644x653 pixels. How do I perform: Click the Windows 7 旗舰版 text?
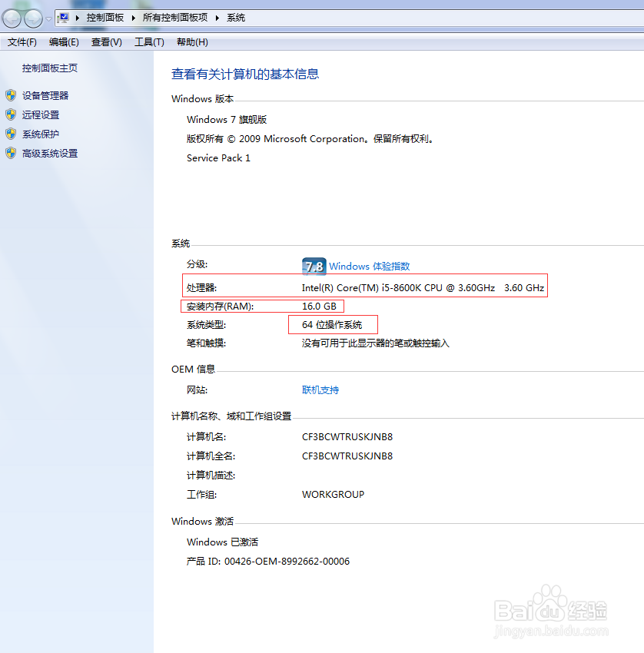pos(227,120)
